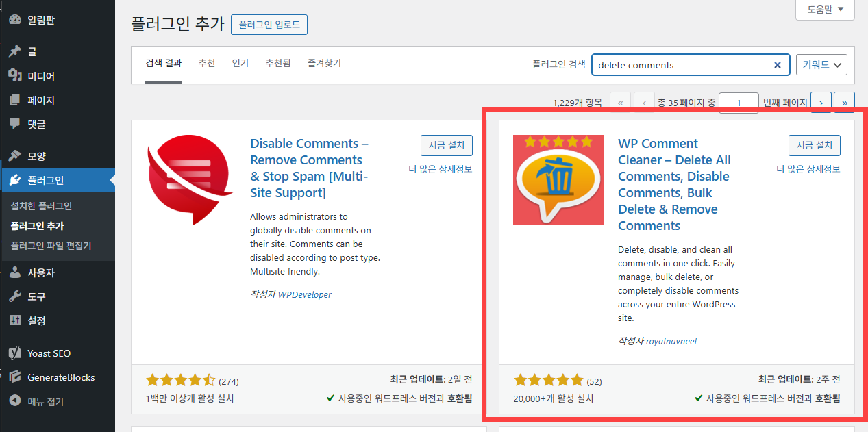Image resolution: width=868 pixels, height=432 pixels.
Task: Click the 메뉴 접기 collapse arrow icon
Action: [14, 401]
